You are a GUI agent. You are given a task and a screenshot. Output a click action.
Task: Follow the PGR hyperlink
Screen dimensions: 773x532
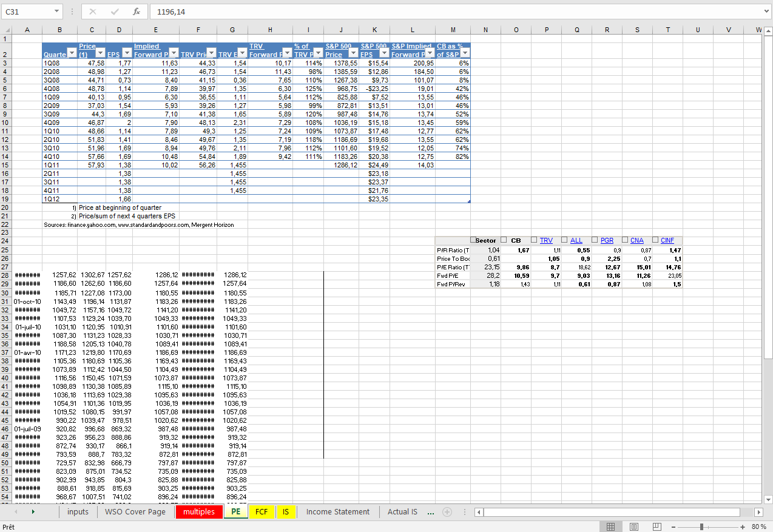pyautogui.click(x=607, y=241)
